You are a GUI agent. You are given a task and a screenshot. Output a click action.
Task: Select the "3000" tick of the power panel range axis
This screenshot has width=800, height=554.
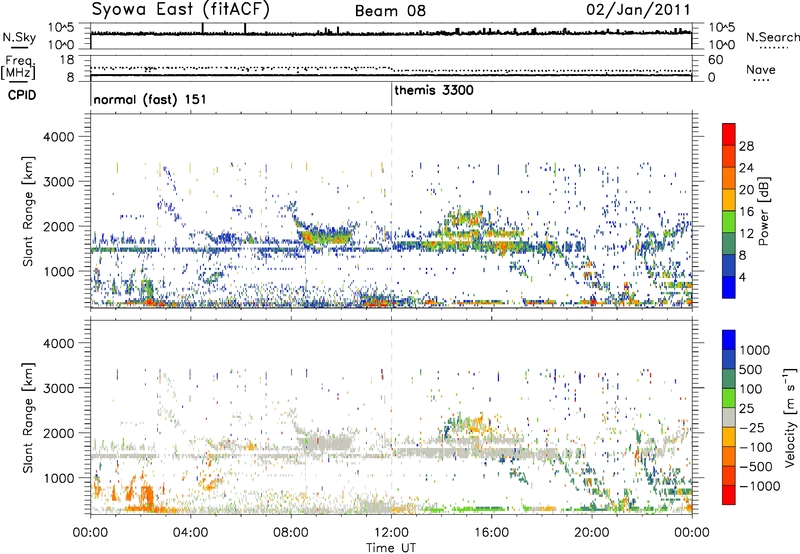tap(58, 182)
